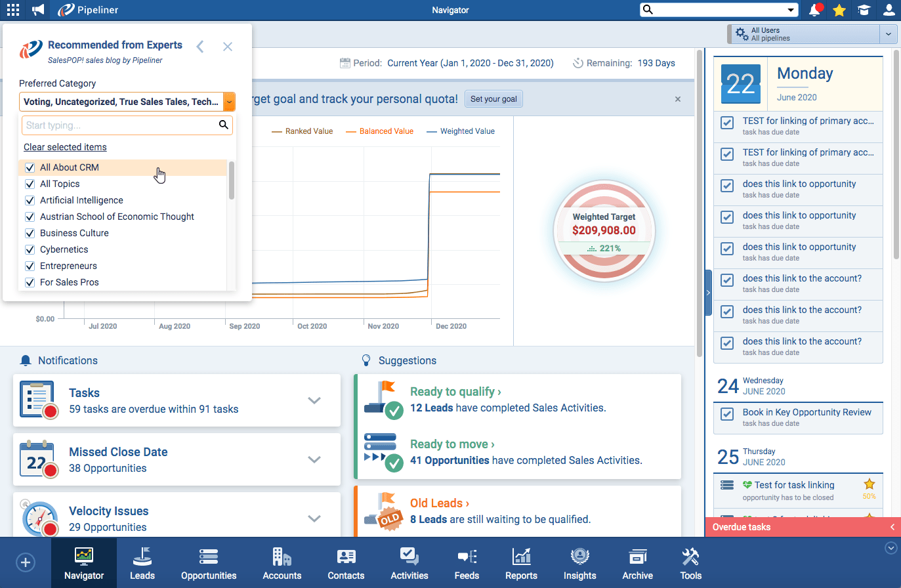
Task: Toggle Book in Key Opportunity Review task checkbox
Action: (x=727, y=414)
